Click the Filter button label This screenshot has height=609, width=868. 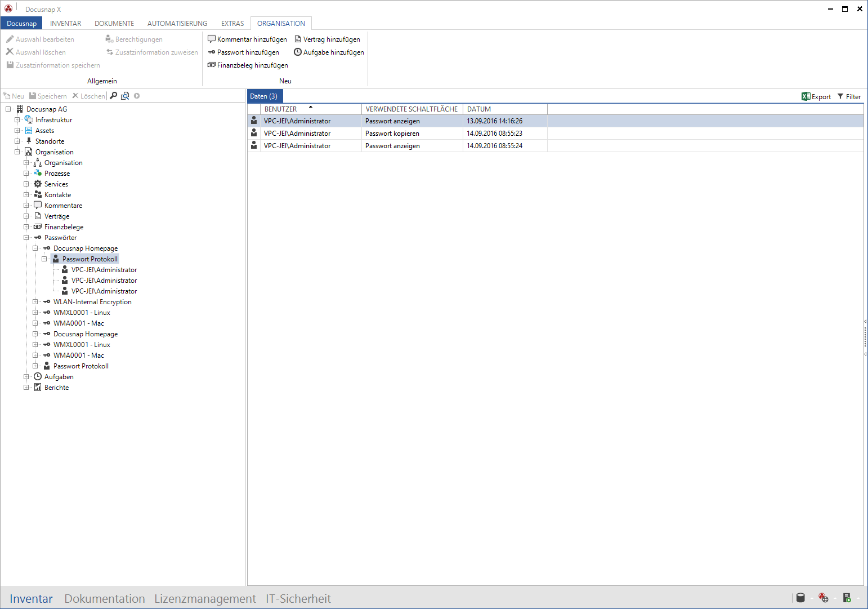(x=853, y=96)
